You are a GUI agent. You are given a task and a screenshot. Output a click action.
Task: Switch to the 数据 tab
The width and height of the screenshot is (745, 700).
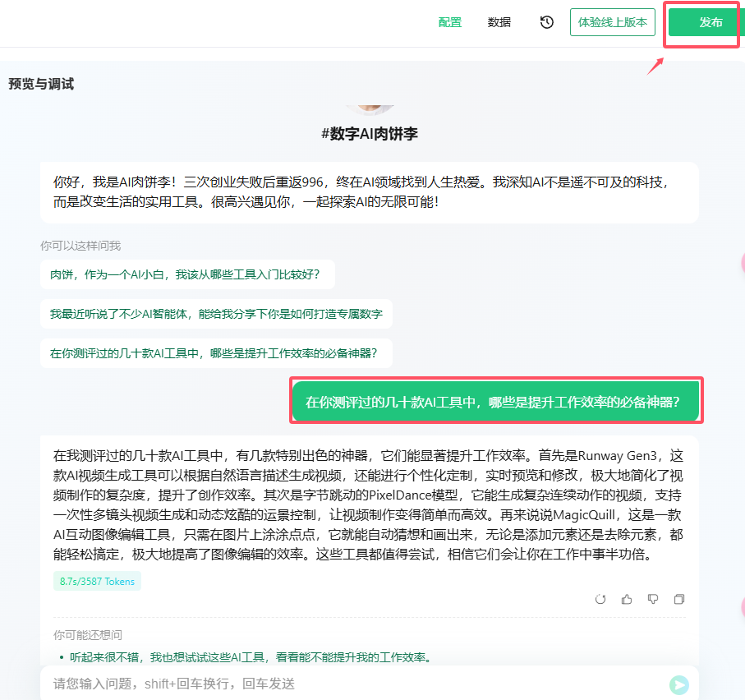pyautogui.click(x=499, y=22)
